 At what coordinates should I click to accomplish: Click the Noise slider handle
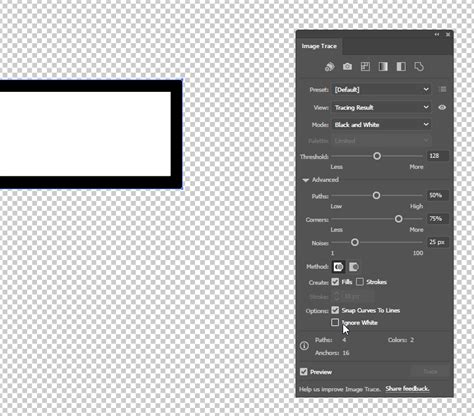click(x=355, y=242)
